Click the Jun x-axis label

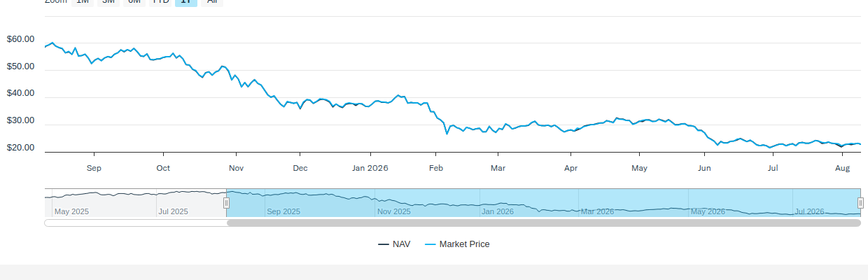[704, 168]
